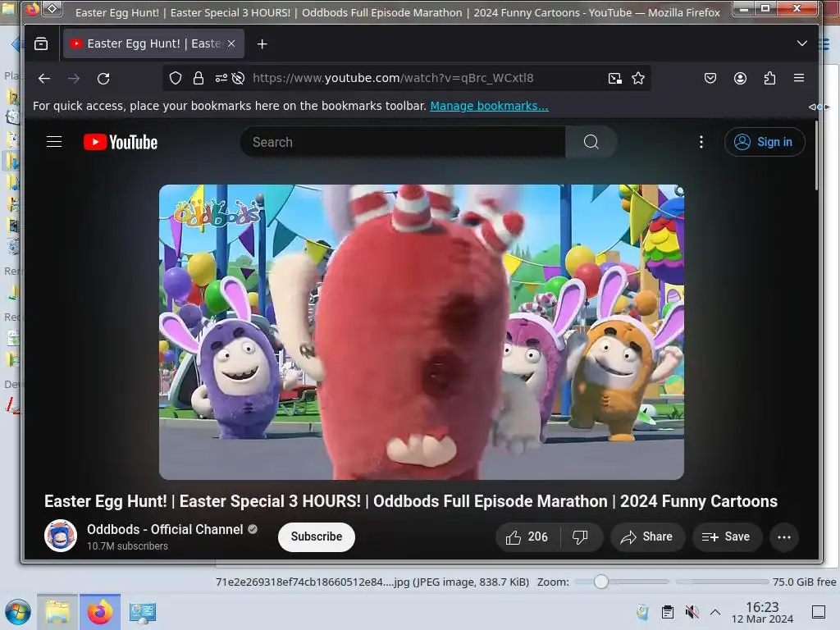Like the video showing 206 likes
The image size is (840, 630).
point(527,537)
